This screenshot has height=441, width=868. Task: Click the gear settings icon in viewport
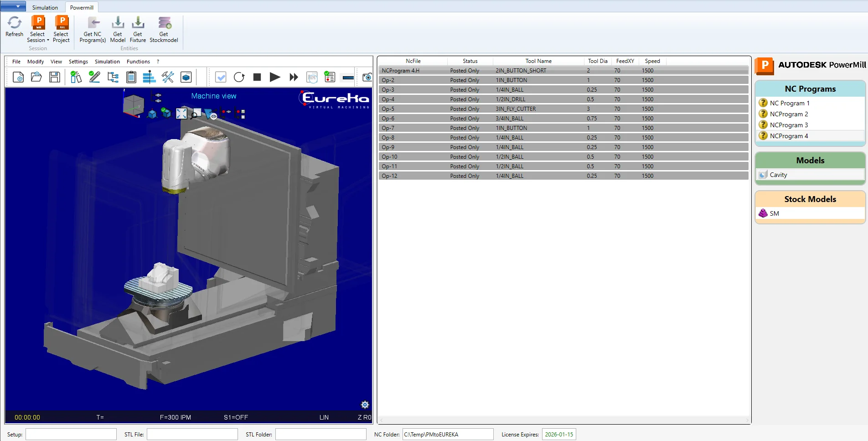click(x=365, y=405)
